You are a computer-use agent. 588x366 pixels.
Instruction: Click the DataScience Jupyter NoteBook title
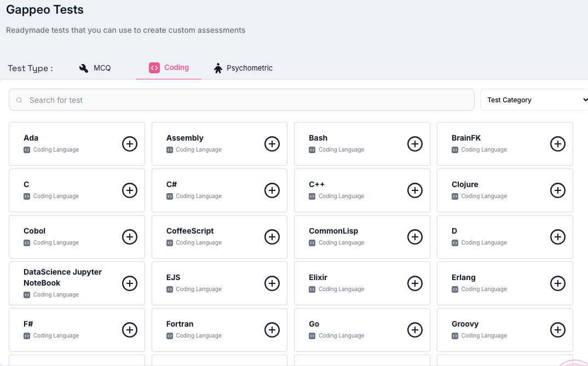(x=62, y=277)
